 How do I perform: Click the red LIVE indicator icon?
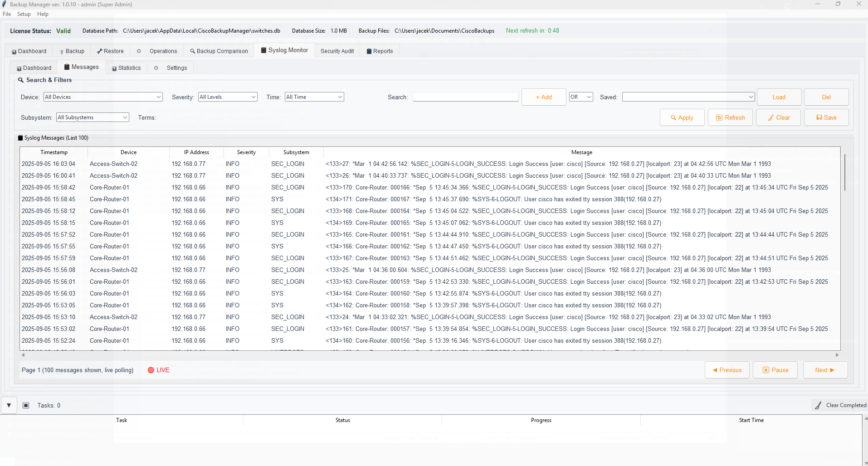[151, 370]
